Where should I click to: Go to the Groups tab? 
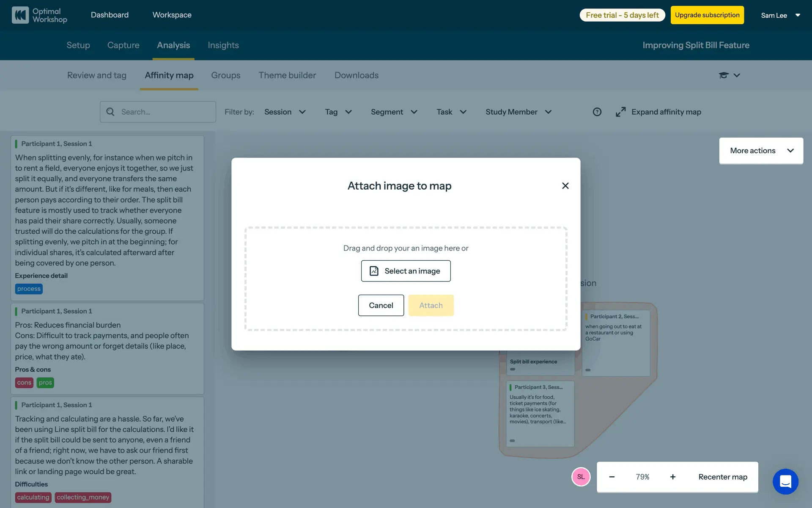click(225, 75)
